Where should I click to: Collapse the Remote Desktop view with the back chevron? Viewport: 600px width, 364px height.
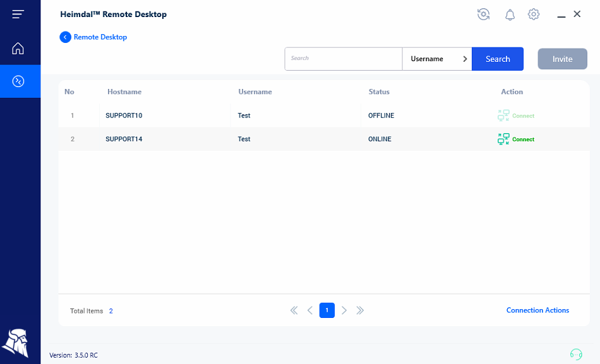tap(65, 37)
